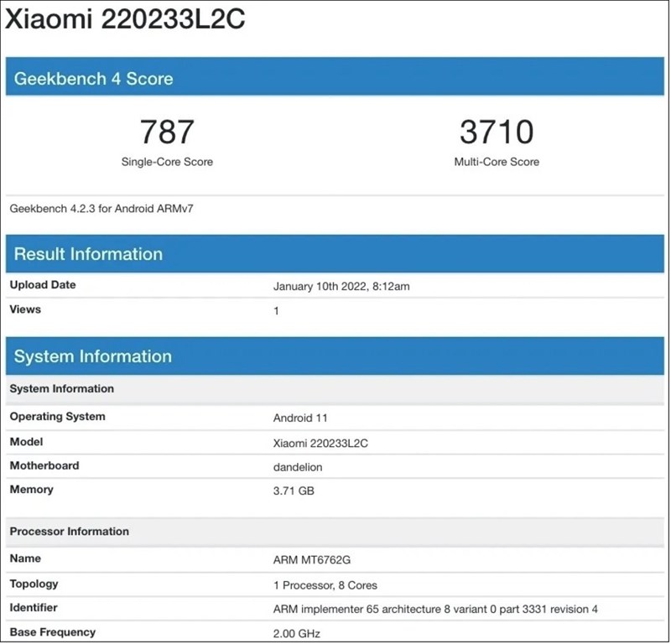Select the Views count value 1
671x644 pixels.
[277, 310]
